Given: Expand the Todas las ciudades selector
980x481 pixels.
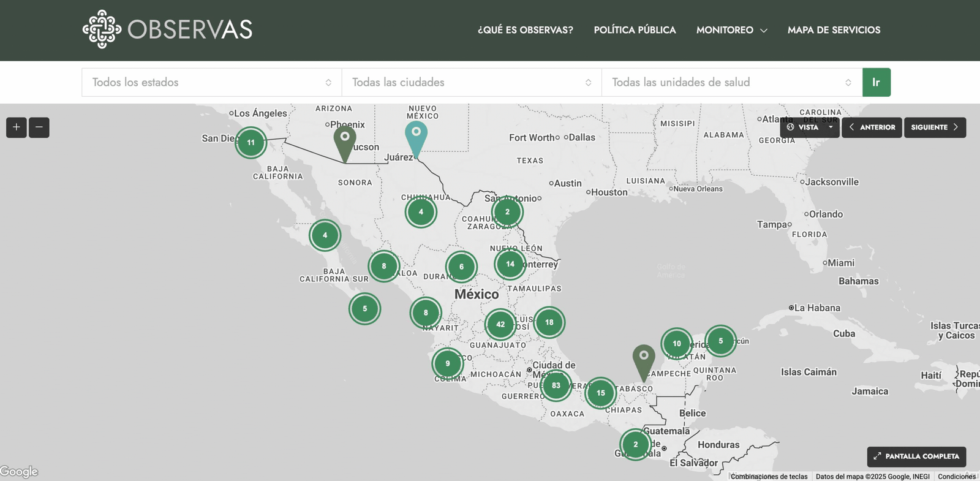Looking at the screenshot, I should pyautogui.click(x=472, y=82).
